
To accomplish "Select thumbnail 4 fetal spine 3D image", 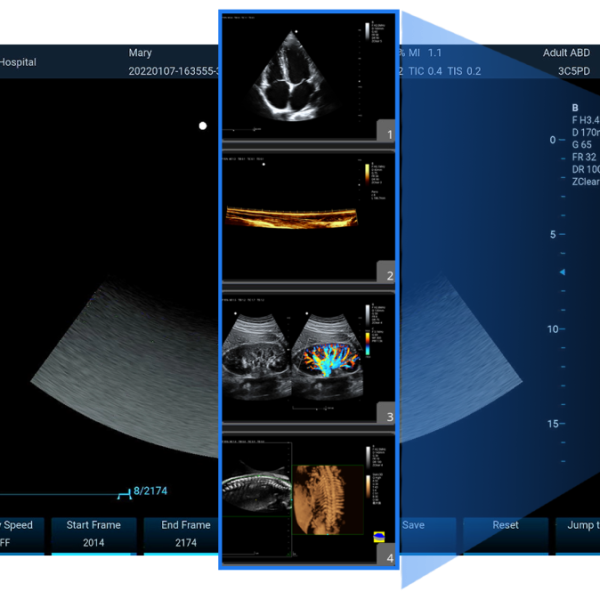I will (307, 497).
